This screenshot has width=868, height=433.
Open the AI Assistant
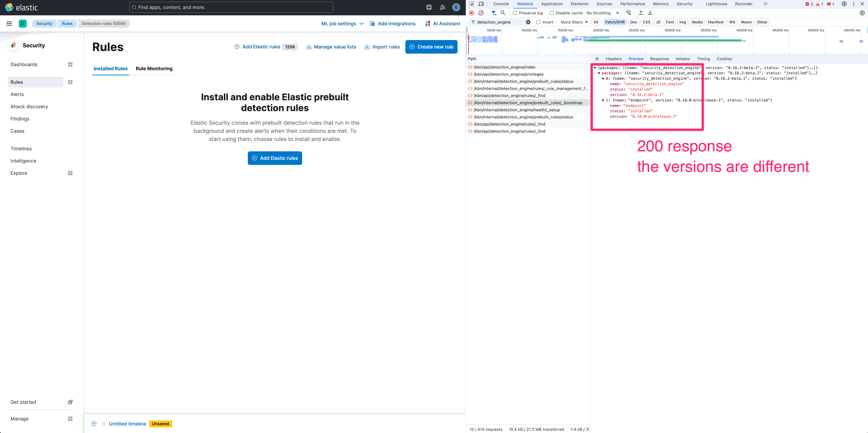(442, 24)
